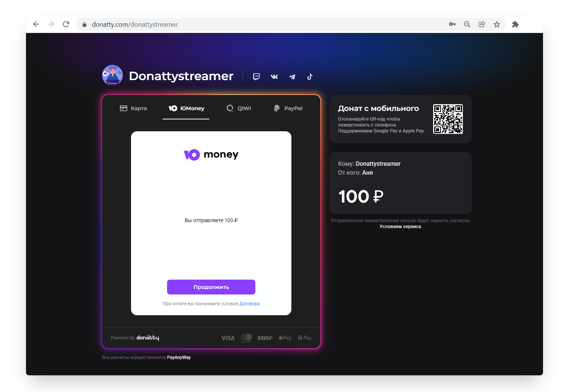Screen dimensions: 569x392
Task: Click the mobile donation QR code
Action: 448,119
